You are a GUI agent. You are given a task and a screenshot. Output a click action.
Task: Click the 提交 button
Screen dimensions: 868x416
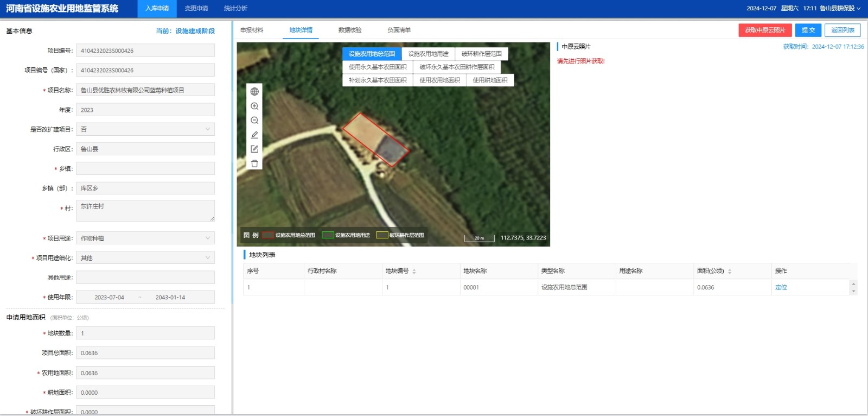[x=808, y=30]
